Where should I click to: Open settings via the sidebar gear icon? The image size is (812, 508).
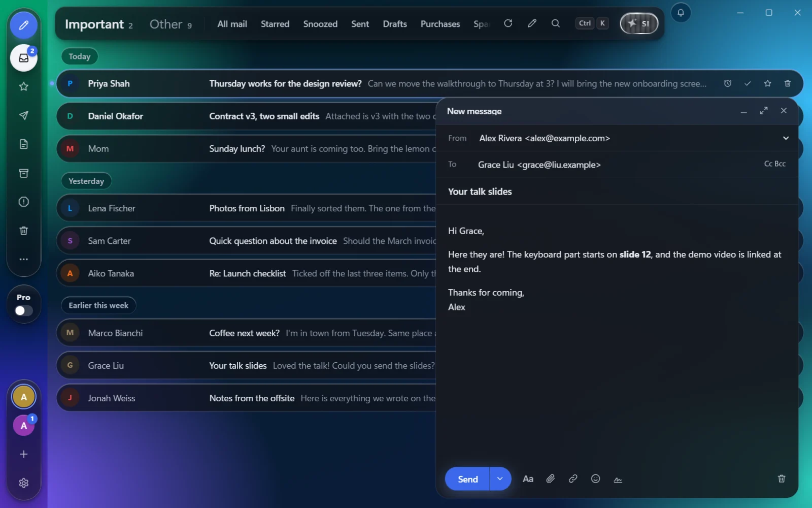tap(23, 483)
